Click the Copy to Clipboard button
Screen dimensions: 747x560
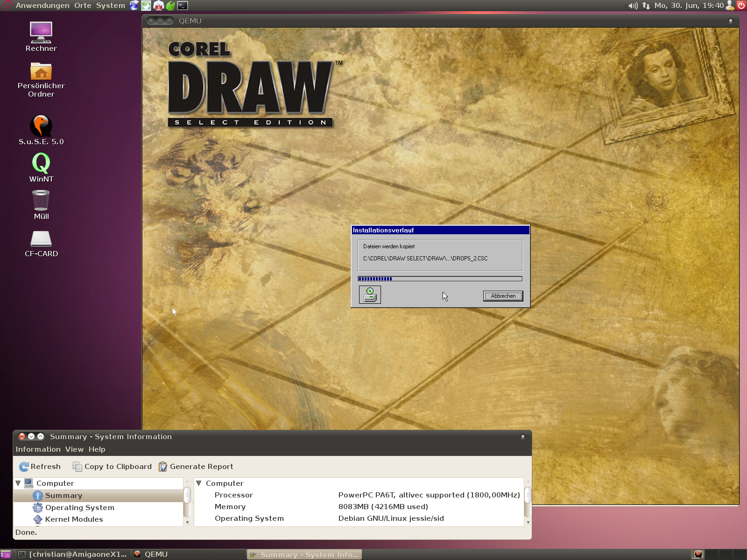tap(113, 467)
